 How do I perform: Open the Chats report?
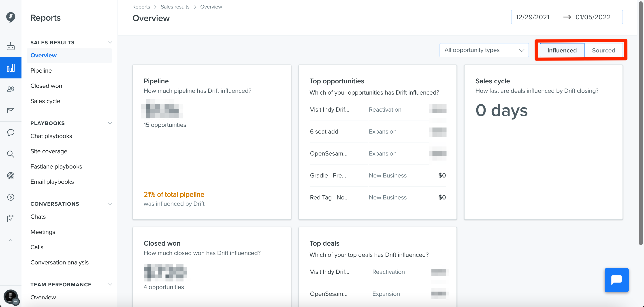point(38,217)
